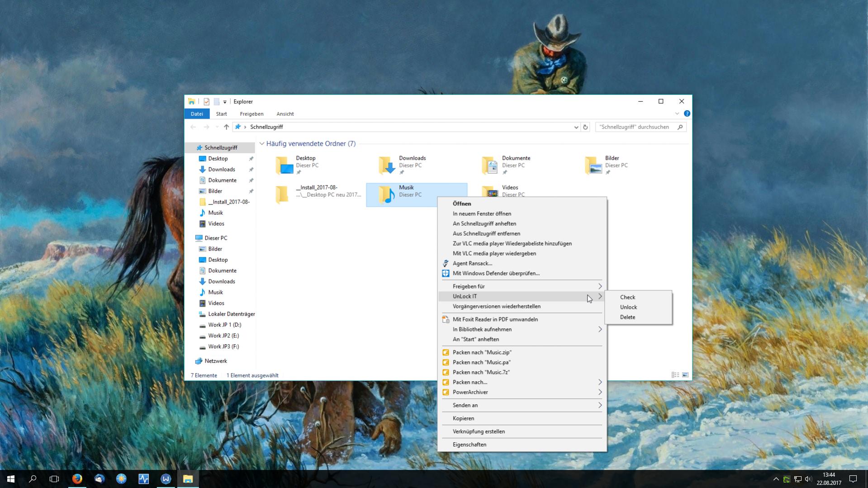
Task: Open the blue pulse-graph monitor app in taskbar
Action: point(144,479)
